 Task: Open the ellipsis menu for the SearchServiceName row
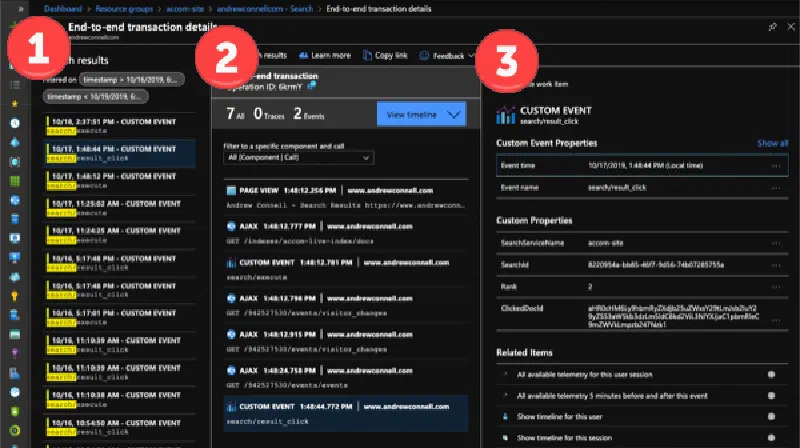[776, 243]
